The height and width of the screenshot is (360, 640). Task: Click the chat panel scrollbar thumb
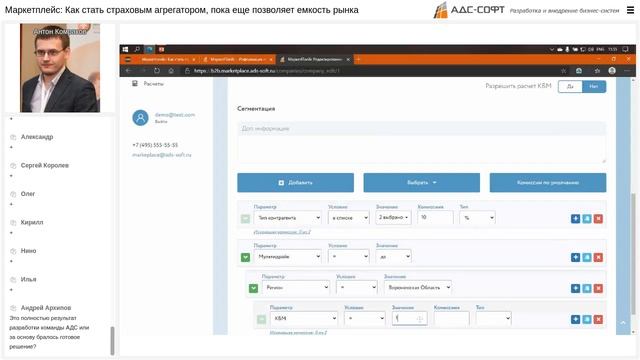(112, 341)
